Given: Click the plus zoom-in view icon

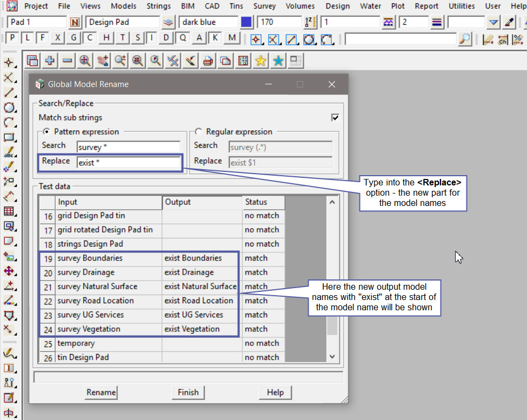Looking at the screenshot, I should [50, 61].
